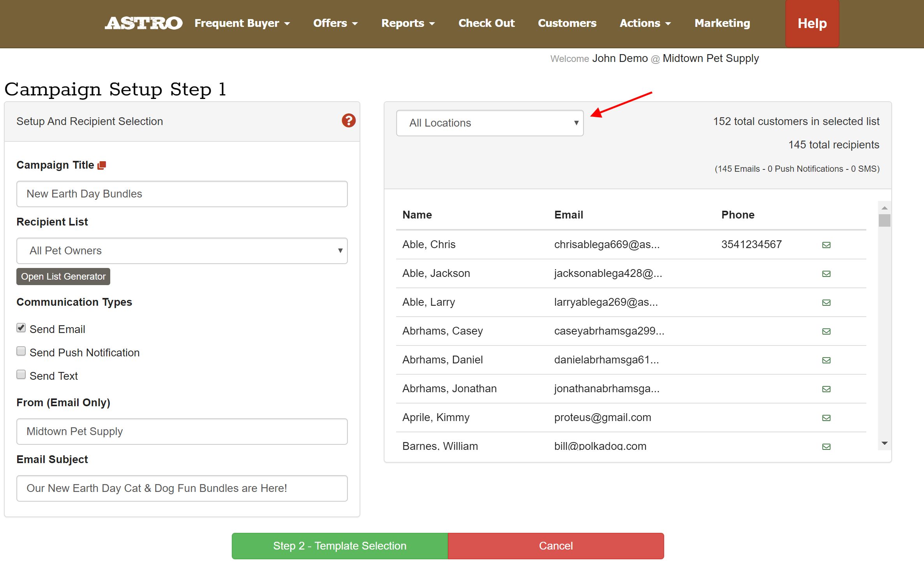Click the envelope icon for Able, Chris
This screenshot has height=585, width=924.
click(x=826, y=245)
